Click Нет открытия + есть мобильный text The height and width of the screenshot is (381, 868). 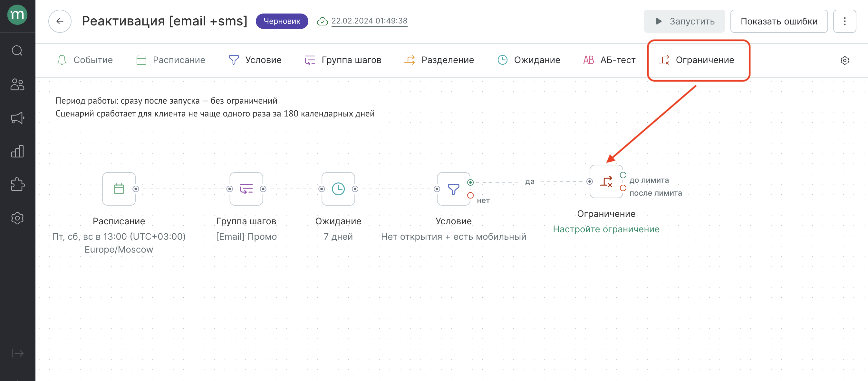(454, 237)
